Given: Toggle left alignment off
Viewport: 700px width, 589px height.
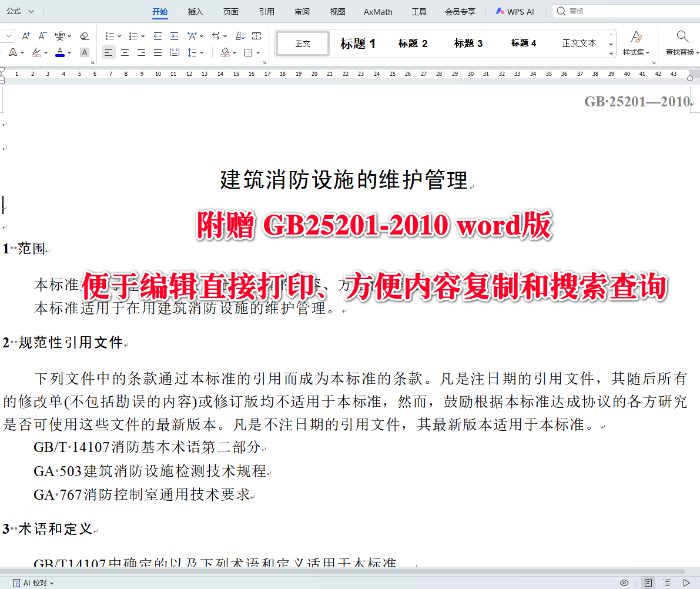Looking at the screenshot, I should pyautogui.click(x=108, y=52).
